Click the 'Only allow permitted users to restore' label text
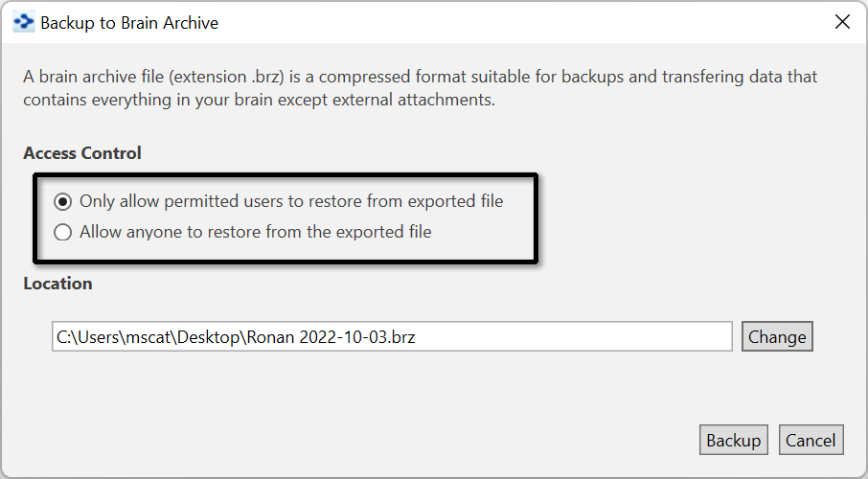 pos(291,201)
